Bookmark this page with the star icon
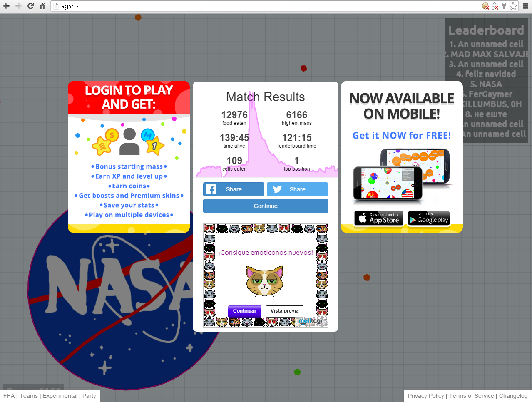The image size is (532, 402). coord(513,6)
